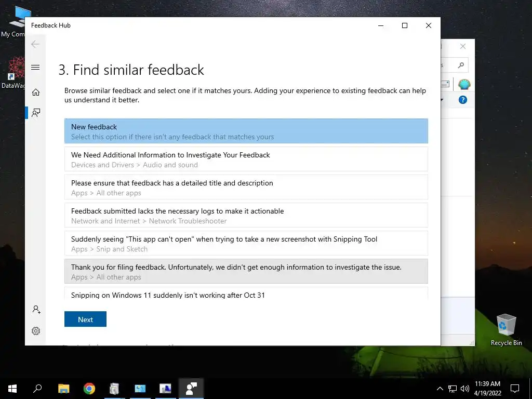
Task: Open Feedback Hub settings gear
Action: (x=36, y=331)
